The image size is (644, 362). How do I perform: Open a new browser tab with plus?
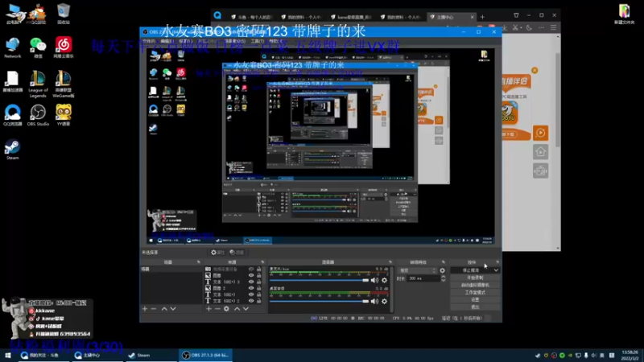[482, 17]
